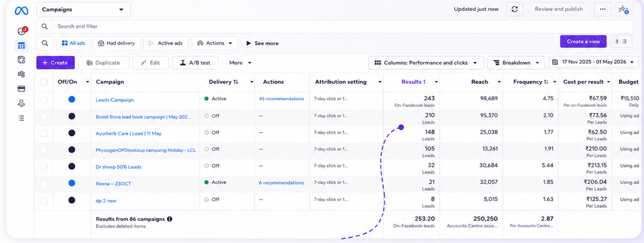Screen dimensions: 644x243
Task: Click the magnifier button beside All ads
Action: (x=45, y=43)
